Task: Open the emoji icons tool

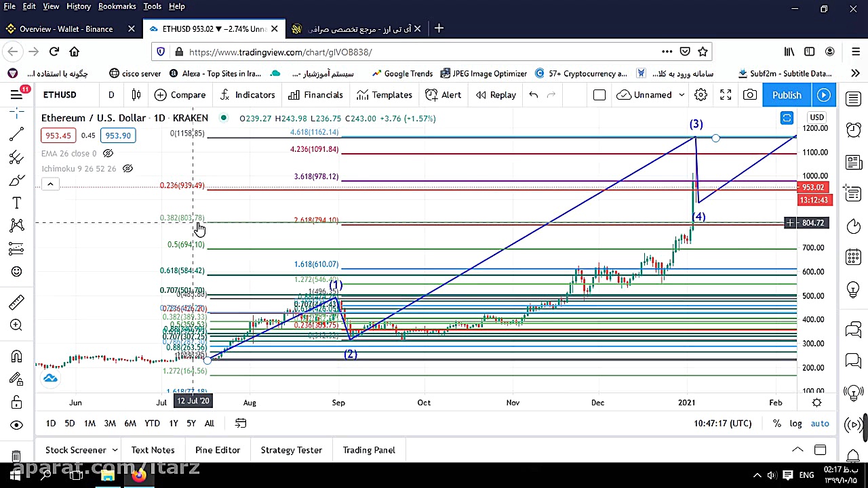Action: [x=17, y=272]
